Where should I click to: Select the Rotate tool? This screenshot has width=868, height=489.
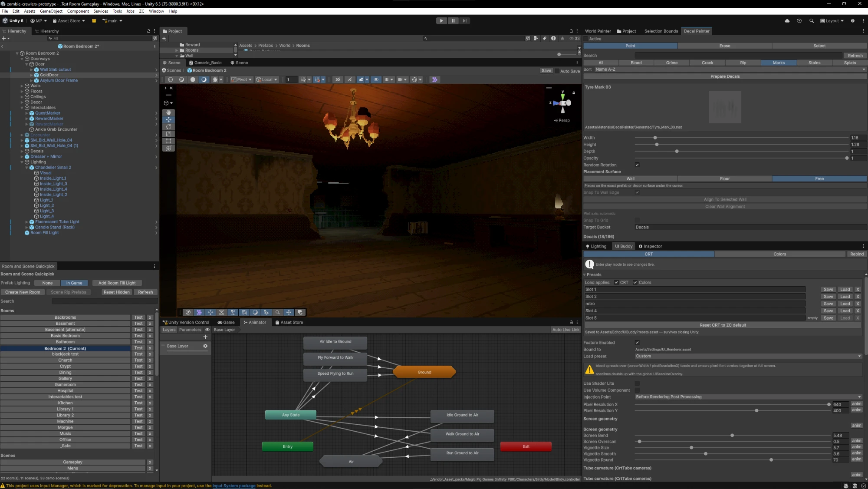(x=168, y=127)
